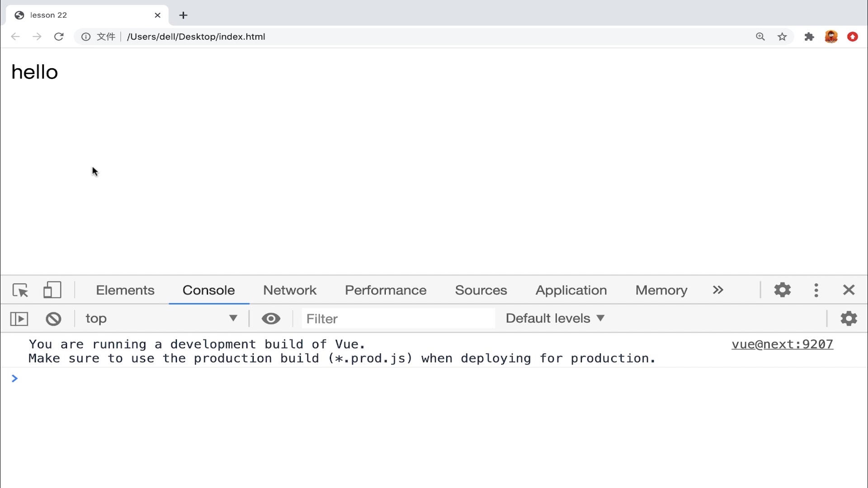Screen dimensions: 868x488
Task: Switch to the Network tab
Action: [290, 290]
